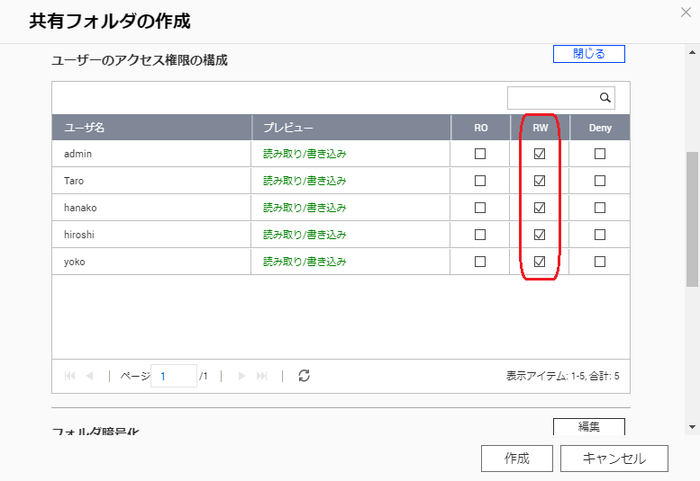
Task: Click the ユーザ名 column header
Action: point(152,127)
